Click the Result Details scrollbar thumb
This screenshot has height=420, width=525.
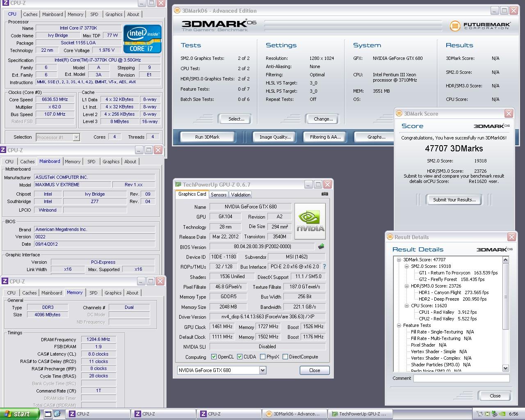tap(505, 297)
